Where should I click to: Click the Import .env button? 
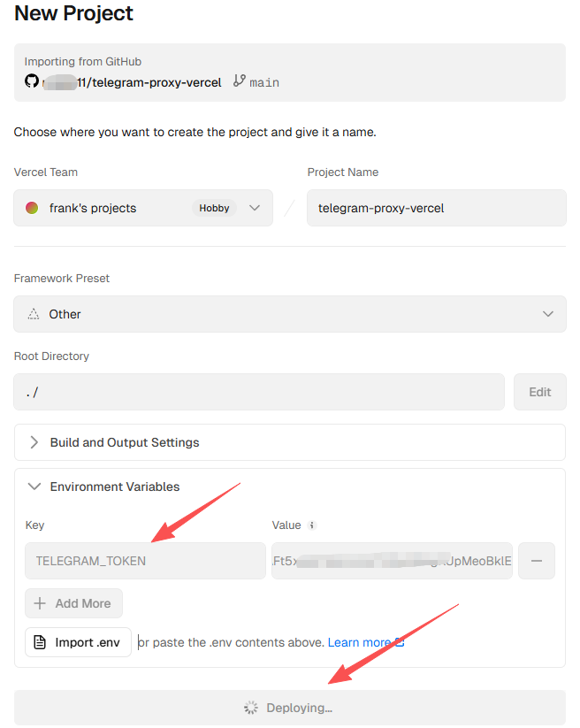point(78,642)
